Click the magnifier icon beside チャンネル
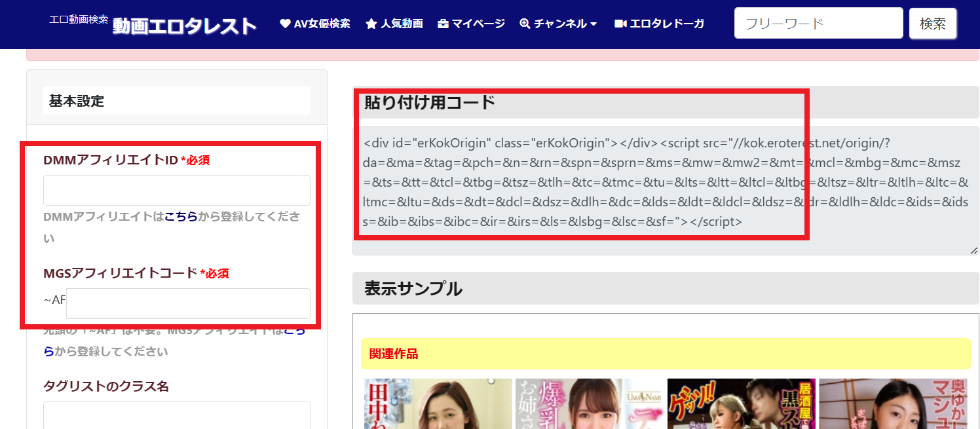 click(525, 24)
